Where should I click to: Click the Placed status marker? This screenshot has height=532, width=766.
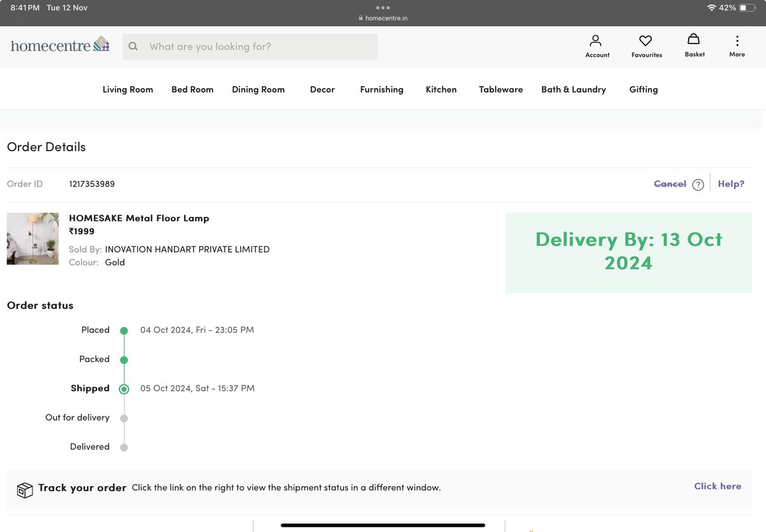click(x=124, y=330)
